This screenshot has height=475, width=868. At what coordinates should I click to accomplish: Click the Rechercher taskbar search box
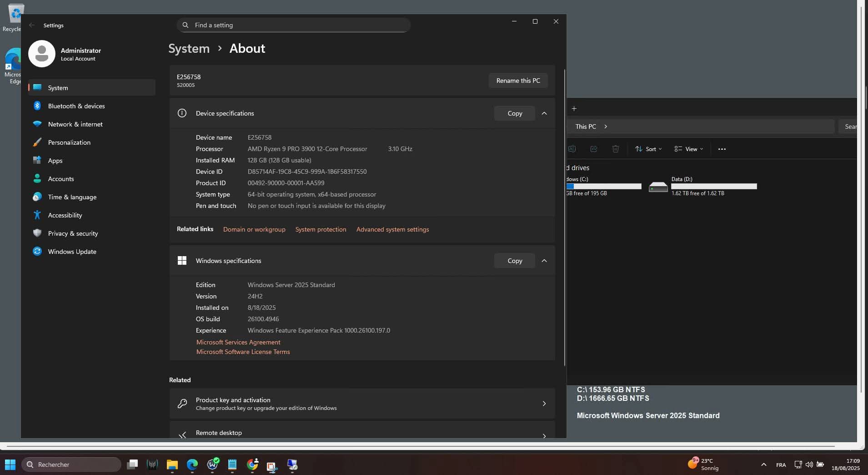tap(71, 465)
